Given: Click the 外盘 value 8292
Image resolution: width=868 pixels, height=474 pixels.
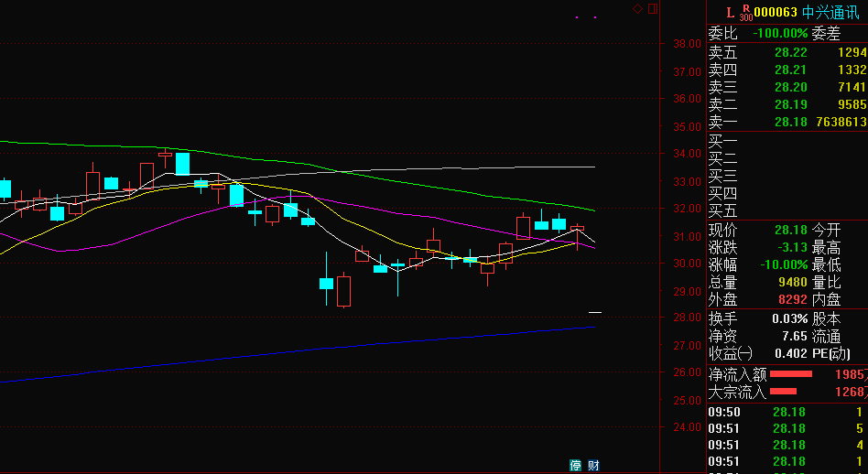Looking at the screenshot, I should 793,299.
